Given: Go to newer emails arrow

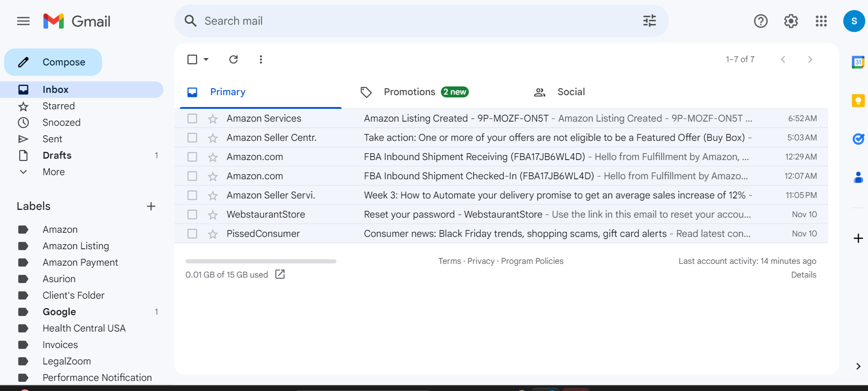Looking at the screenshot, I should [x=783, y=59].
